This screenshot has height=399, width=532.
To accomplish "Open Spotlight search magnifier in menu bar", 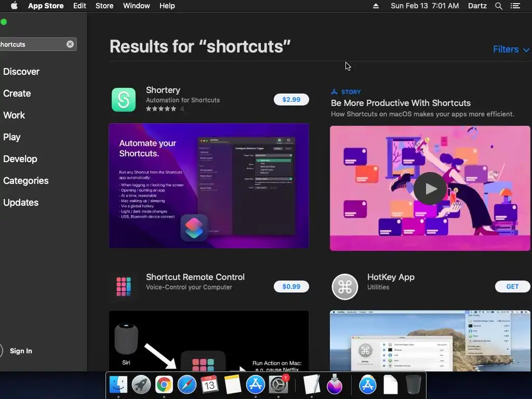I will [x=498, y=6].
